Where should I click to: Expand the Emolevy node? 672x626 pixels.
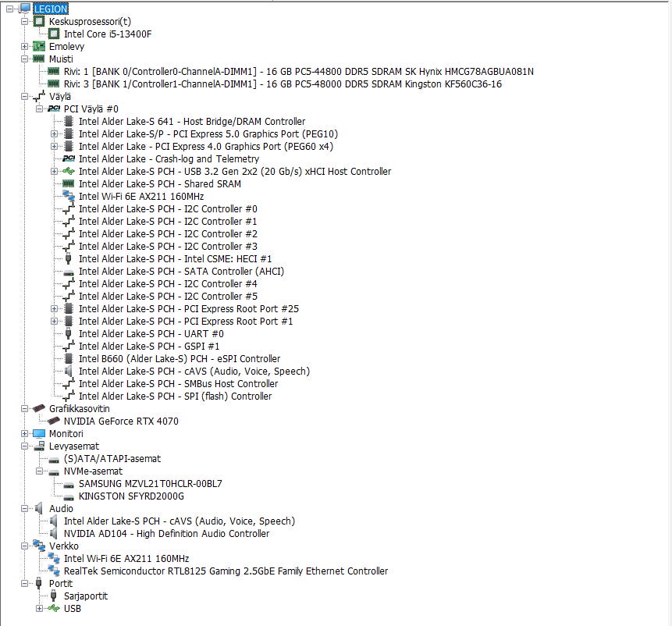pyautogui.click(x=24, y=46)
